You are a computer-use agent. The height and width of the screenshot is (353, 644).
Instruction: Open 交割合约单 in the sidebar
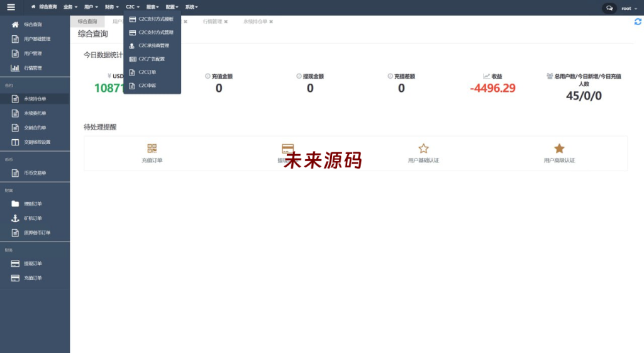[35, 128]
